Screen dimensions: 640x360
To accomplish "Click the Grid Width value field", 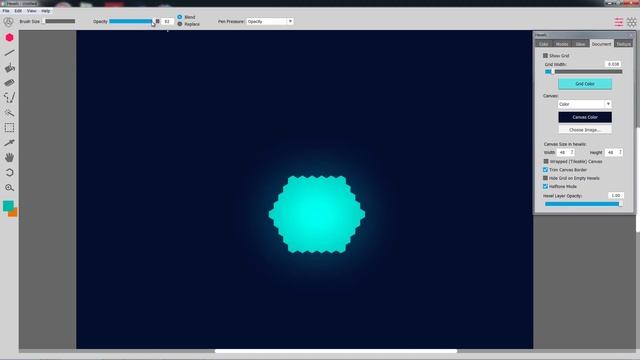I will pos(613,64).
